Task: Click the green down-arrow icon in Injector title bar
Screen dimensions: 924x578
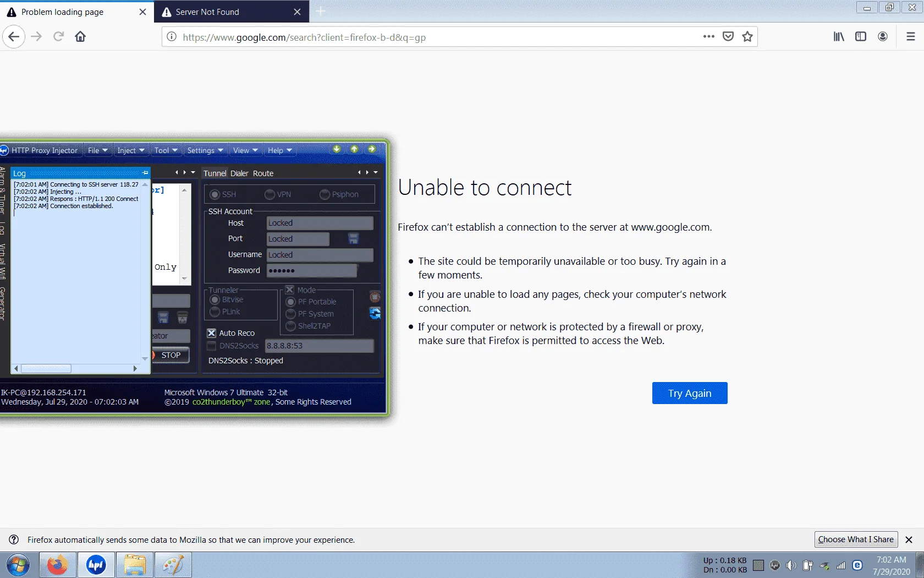Action: tap(337, 149)
